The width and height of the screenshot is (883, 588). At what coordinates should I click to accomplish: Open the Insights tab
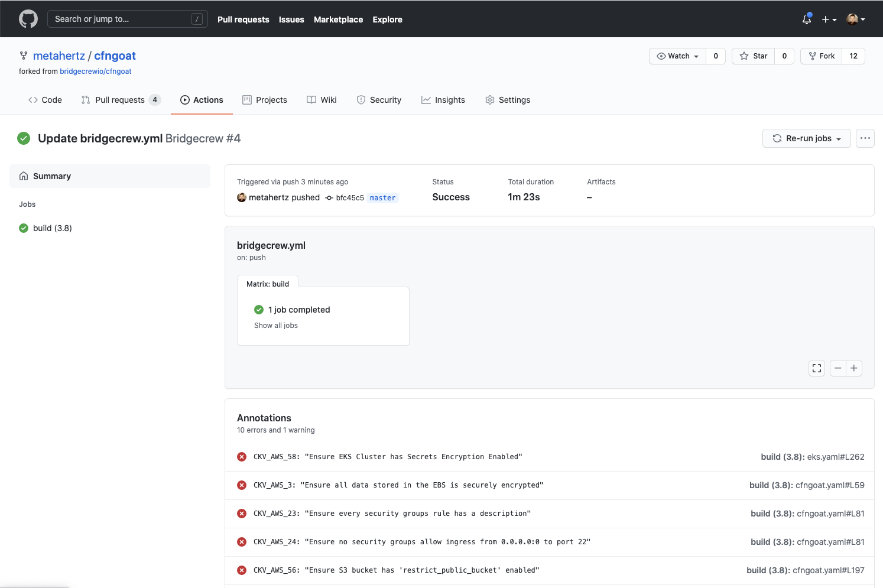pos(443,100)
